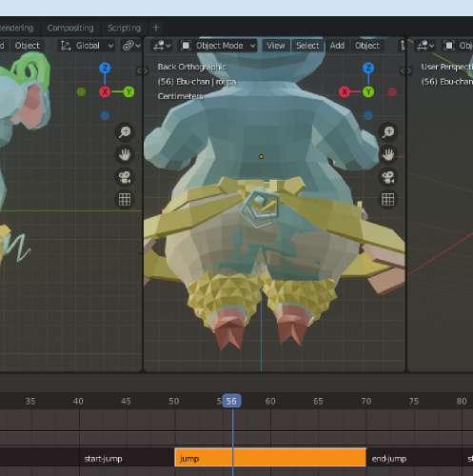Viewport: 473px width, 476px height.
Task: Expand sidebar arrow of the left viewport
Action: 139,71
